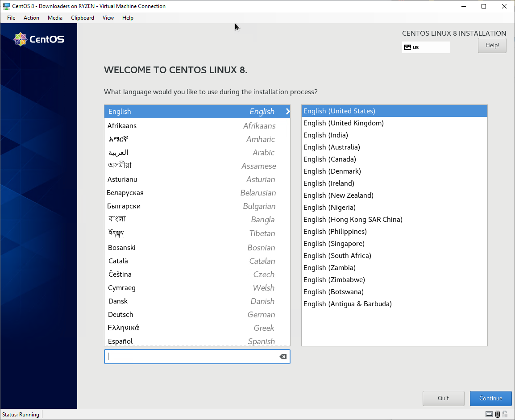The width and height of the screenshot is (515, 420).
Task: Open the File menu
Action: pyautogui.click(x=11, y=18)
